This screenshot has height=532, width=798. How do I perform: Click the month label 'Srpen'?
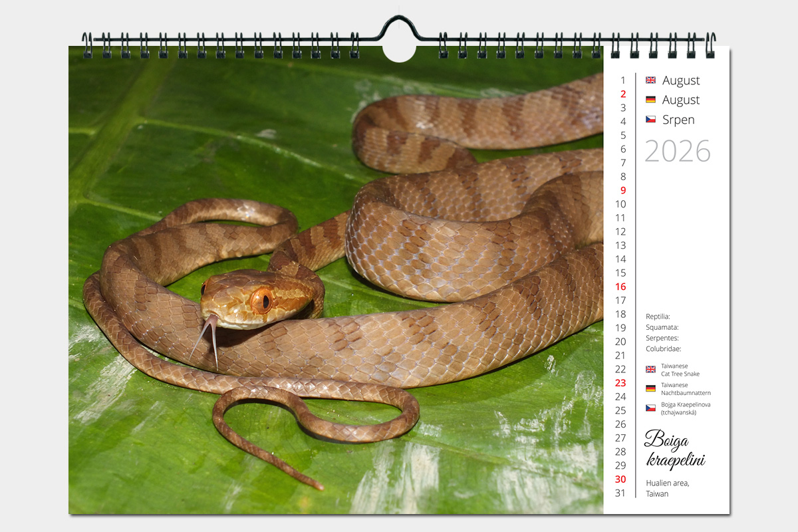[678, 120]
